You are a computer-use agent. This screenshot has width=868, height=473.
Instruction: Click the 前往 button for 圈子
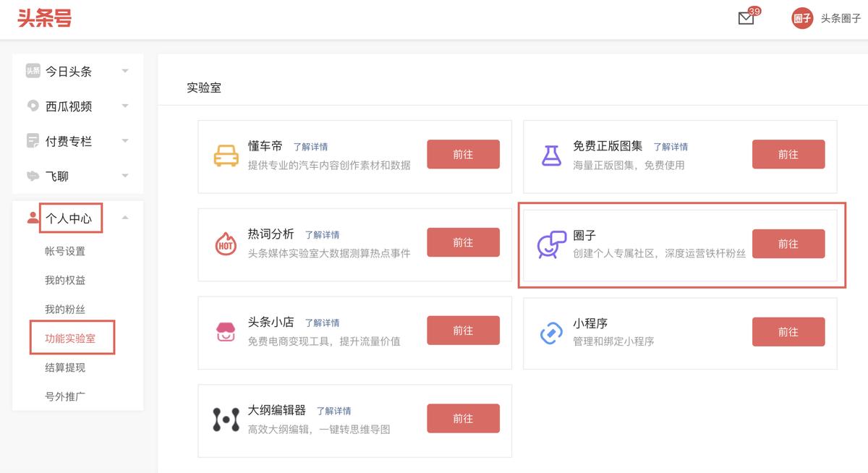coord(788,244)
